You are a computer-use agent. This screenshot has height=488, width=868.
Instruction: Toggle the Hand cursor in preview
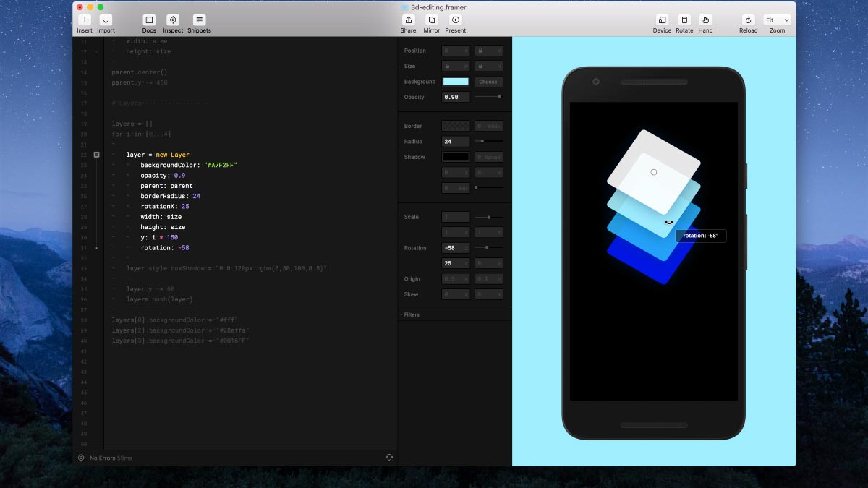click(x=705, y=20)
